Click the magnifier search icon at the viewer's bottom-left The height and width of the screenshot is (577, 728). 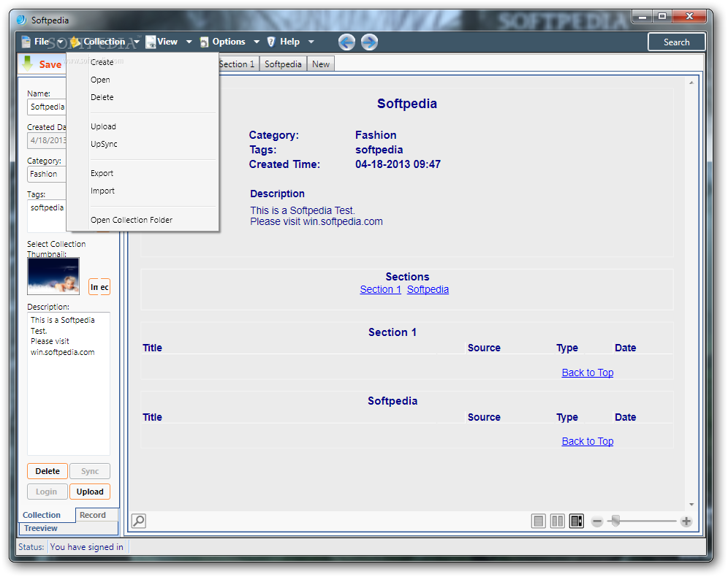[139, 521]
